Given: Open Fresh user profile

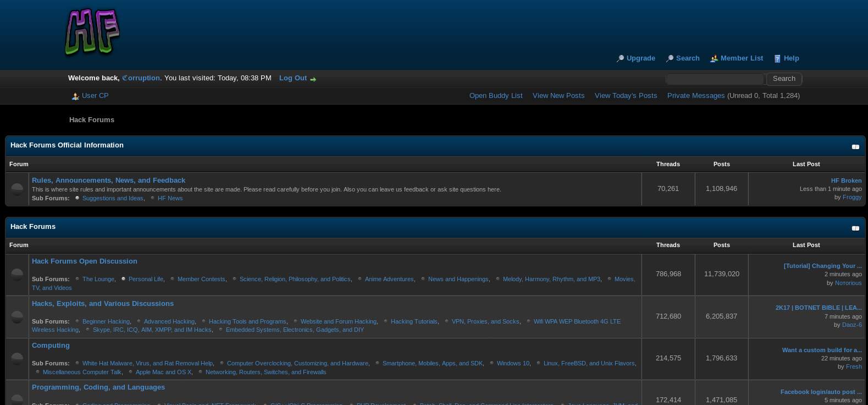Looking at the screenshot, I should coord(854,366).
